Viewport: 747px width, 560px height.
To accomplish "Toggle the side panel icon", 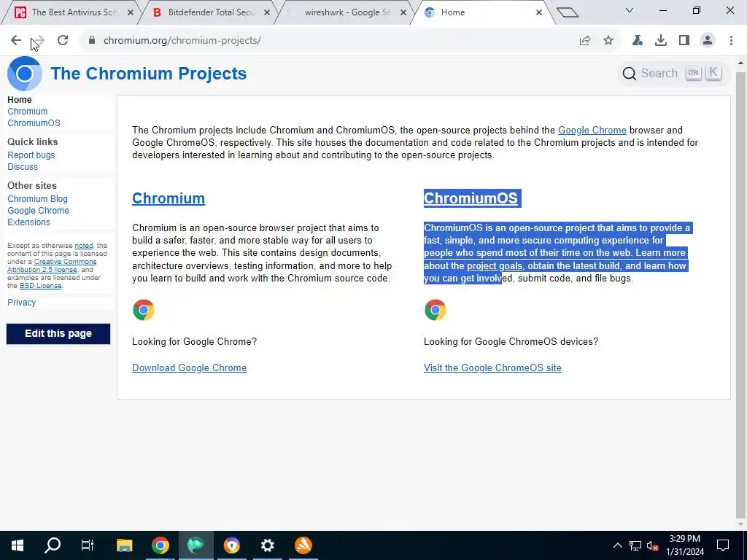I will coord(684,41).
